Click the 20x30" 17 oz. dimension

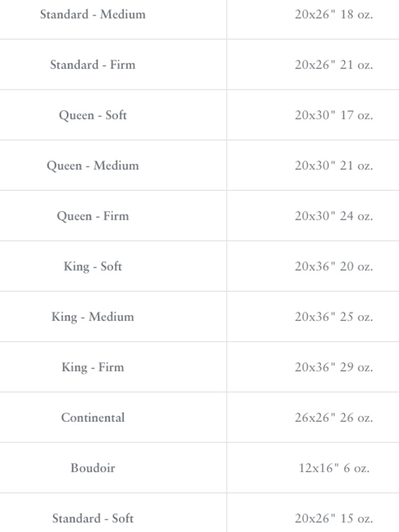[334, 115]
